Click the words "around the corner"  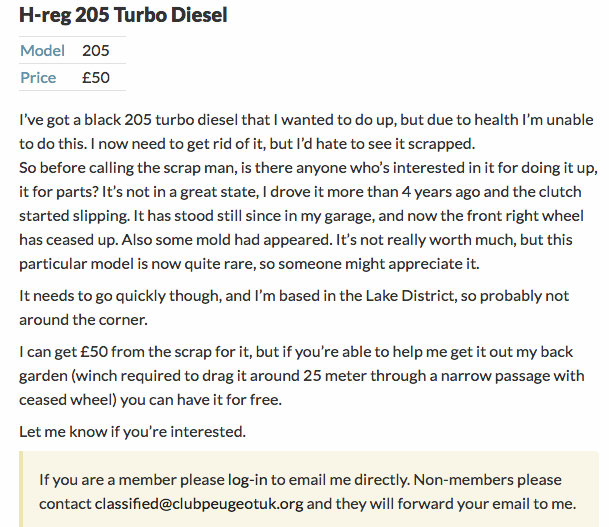84,320
